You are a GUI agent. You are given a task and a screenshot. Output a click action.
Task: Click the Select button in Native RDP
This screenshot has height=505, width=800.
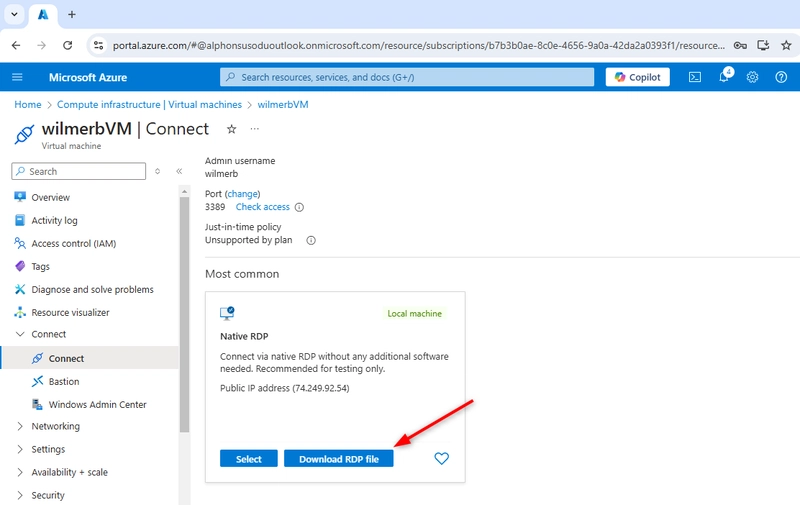[248, 459]
